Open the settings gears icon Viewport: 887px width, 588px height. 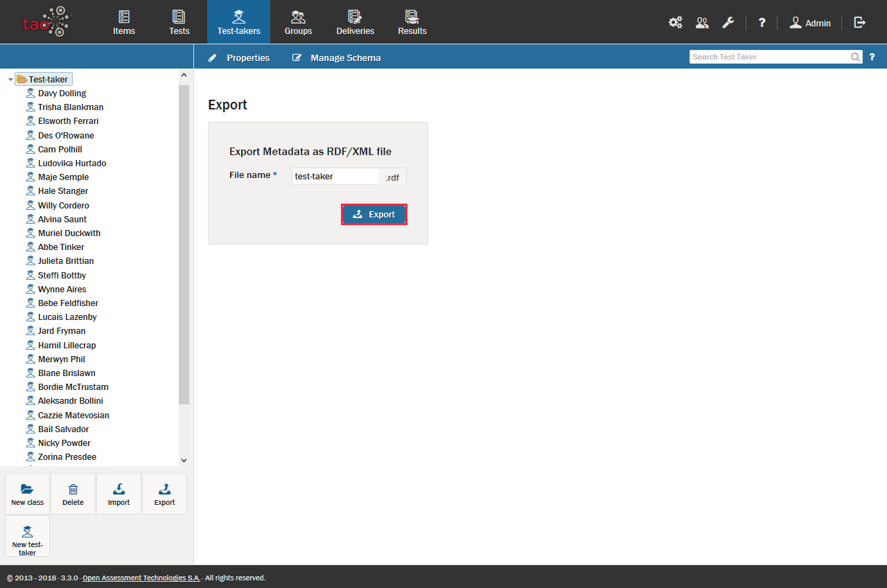(675, 22)
